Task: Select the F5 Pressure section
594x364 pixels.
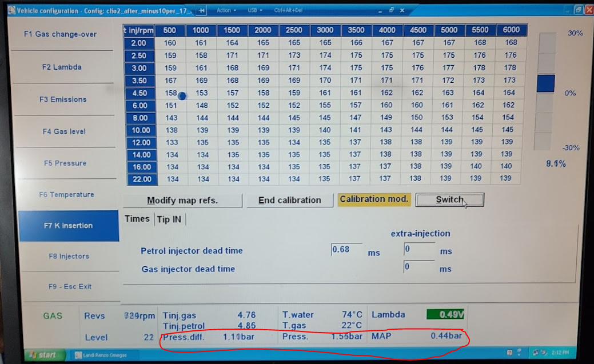Action: 65,163
